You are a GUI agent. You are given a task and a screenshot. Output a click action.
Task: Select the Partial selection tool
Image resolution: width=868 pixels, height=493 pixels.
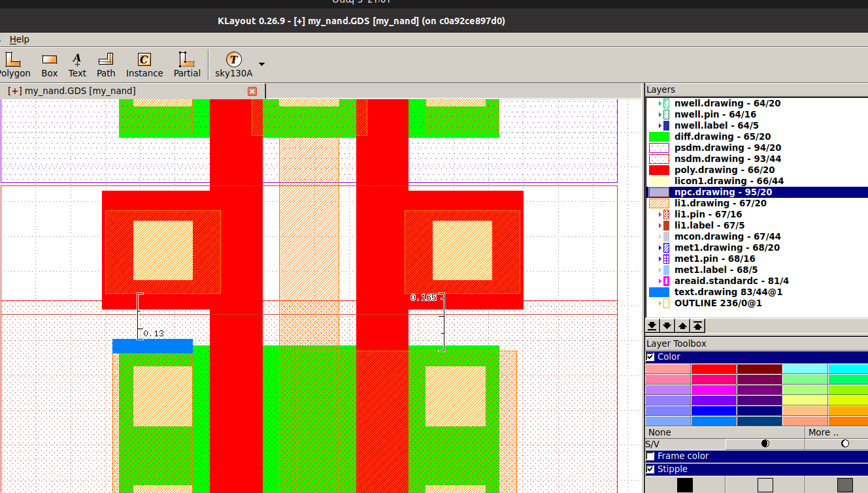click(x=187, y=65)
